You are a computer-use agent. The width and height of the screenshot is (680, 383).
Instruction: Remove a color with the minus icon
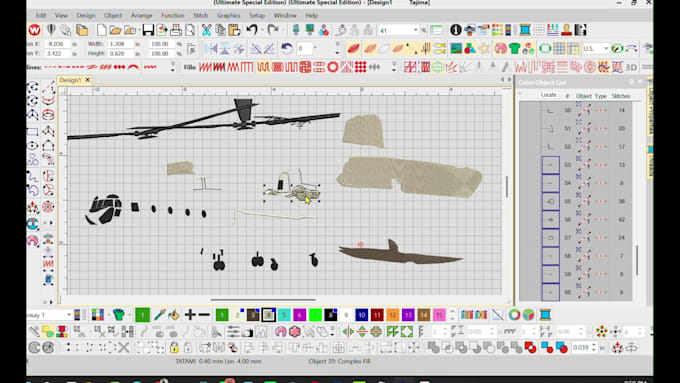click(204, 315)
